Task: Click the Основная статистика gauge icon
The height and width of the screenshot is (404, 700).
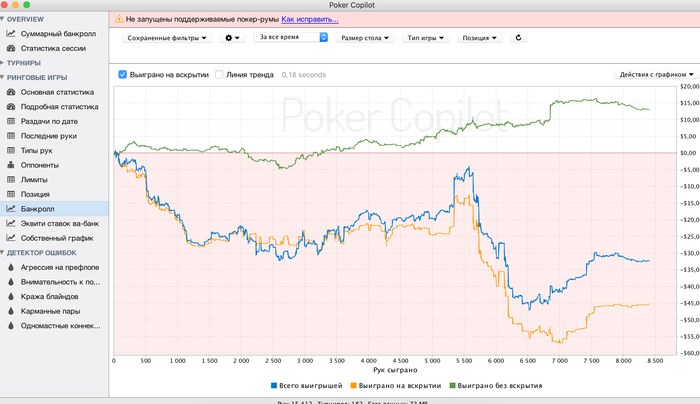Action: point(11,92)
